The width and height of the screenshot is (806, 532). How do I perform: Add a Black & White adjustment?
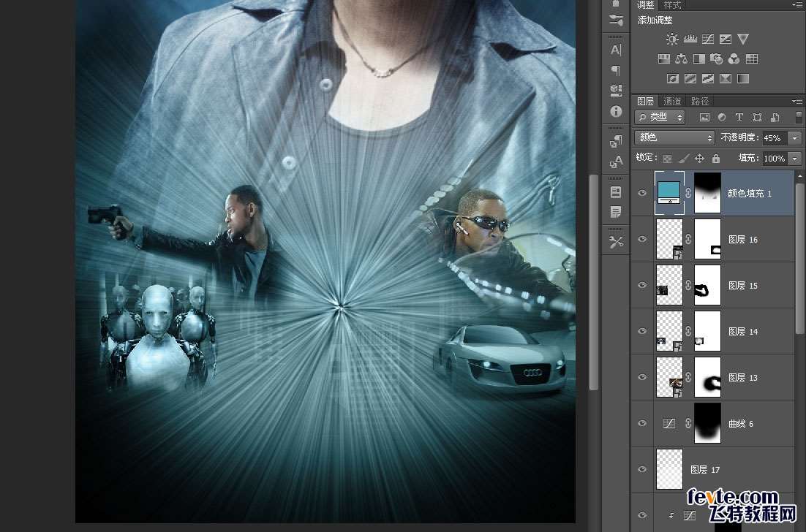point(699,59)
